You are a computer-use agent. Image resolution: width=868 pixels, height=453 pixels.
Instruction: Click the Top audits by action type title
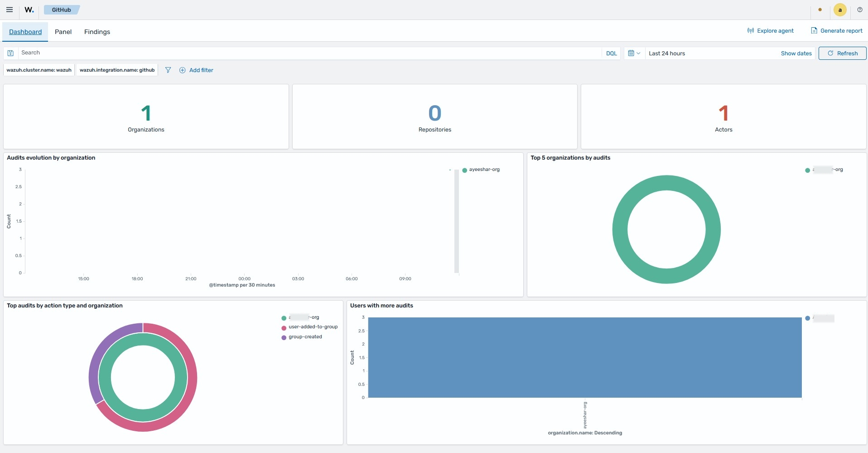[x=65, y=306]
